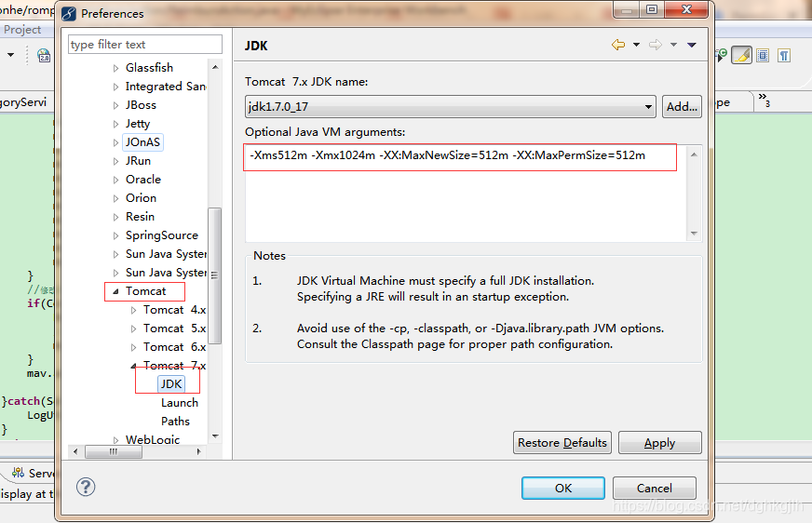Confirm with the OK button
The height and width of the screenshot is (523, 812).
click(x=563, y=489)
